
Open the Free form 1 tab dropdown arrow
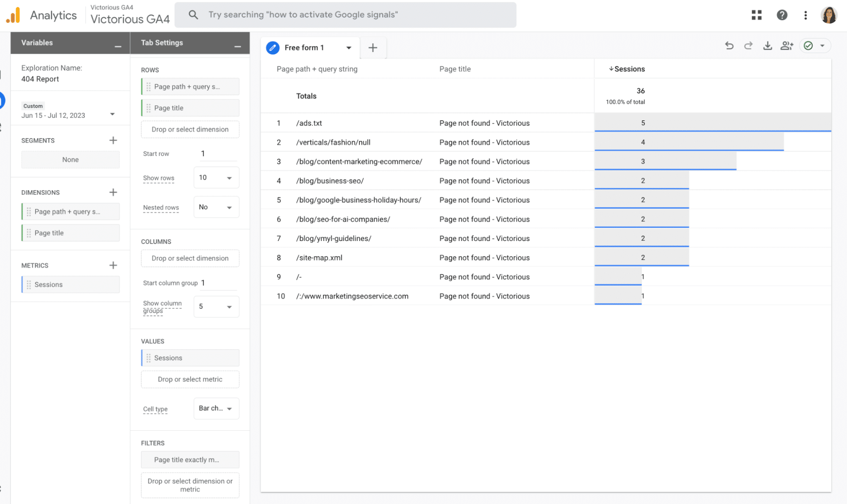[349, 48]
